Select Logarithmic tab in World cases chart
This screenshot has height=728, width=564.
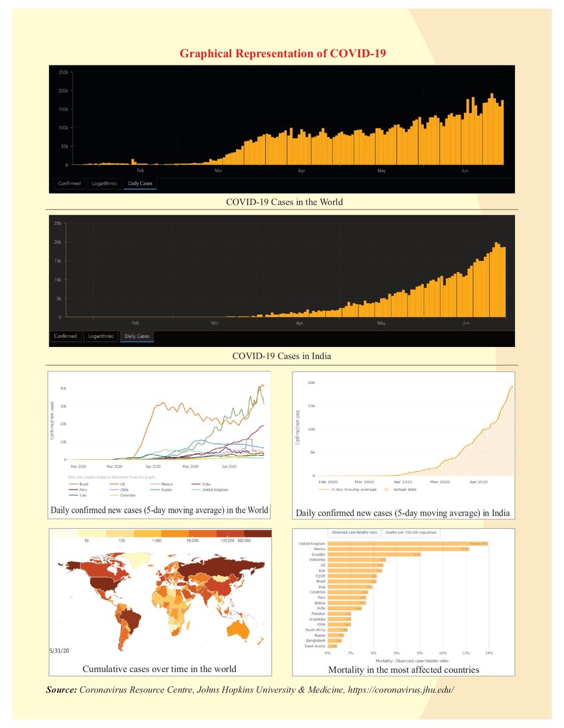click(x=104, y=183)
